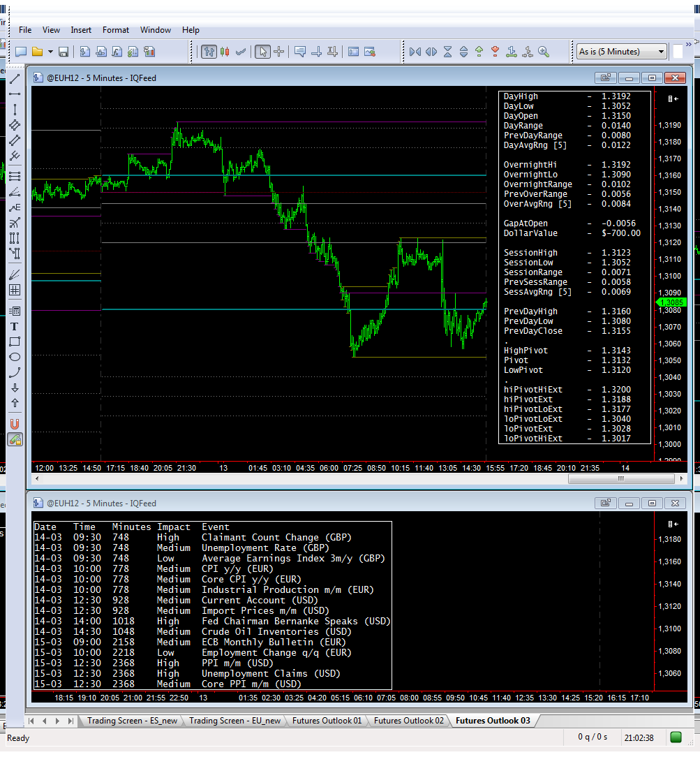Select the Futures Outlook 03 tab
700x764 pixels.
[x=493, y=720]
